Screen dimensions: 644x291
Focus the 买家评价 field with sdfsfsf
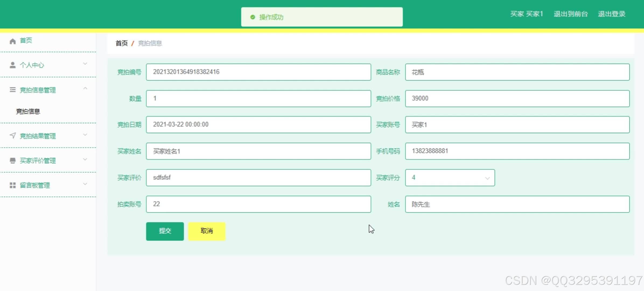[258, 178]
